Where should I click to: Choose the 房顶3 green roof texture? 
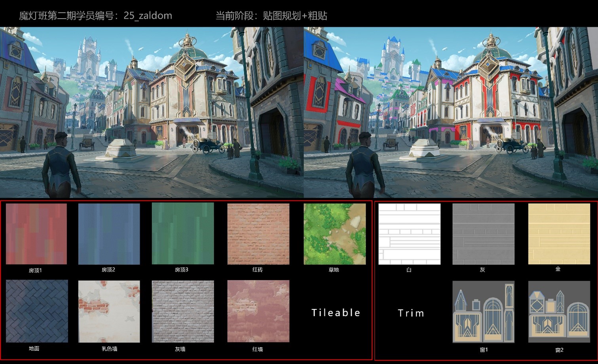click(x=183, y=233)
